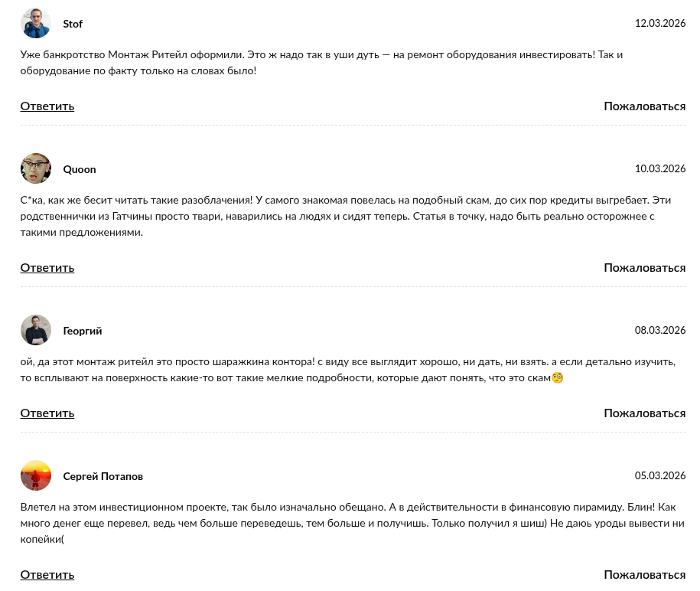Click the 08.03.2026 comment date
This screenshot has width=700, height=591.
pos(659,330)
